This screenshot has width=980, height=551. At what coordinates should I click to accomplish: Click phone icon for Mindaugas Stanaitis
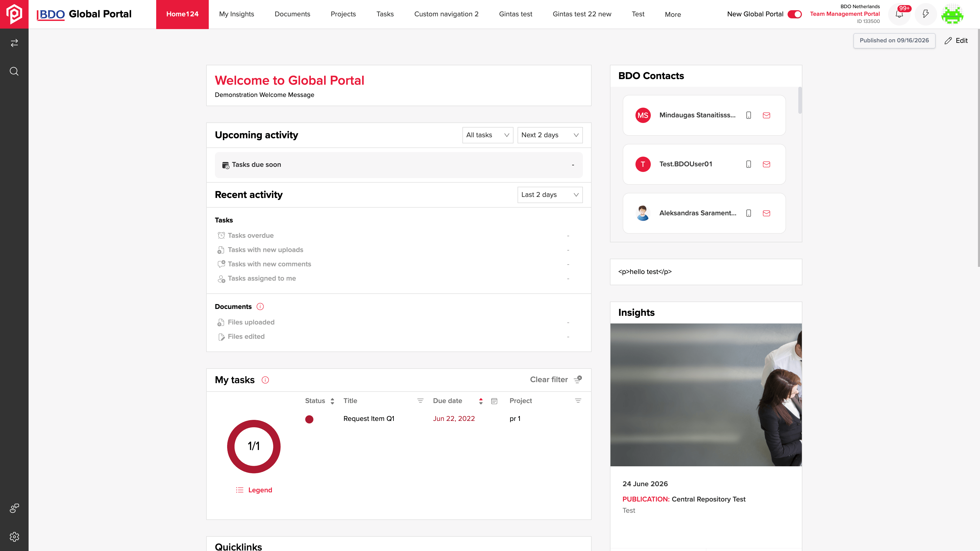tap(748, 115)
